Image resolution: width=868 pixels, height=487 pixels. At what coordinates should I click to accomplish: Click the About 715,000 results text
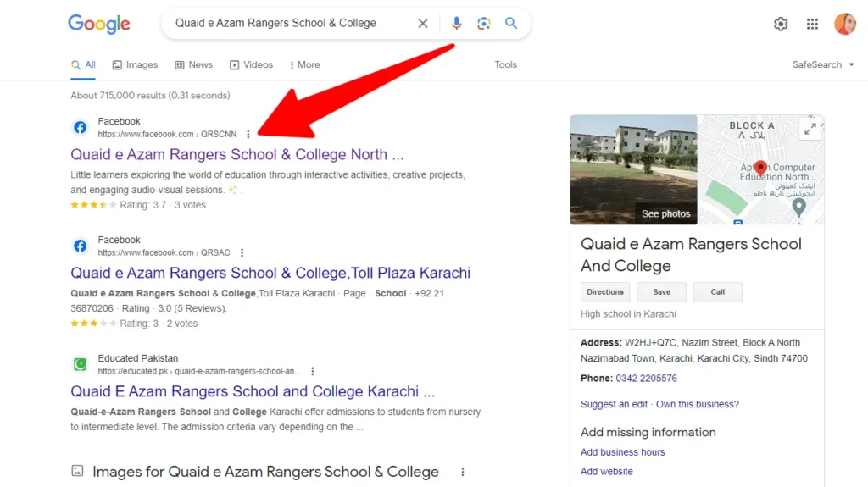150,95
